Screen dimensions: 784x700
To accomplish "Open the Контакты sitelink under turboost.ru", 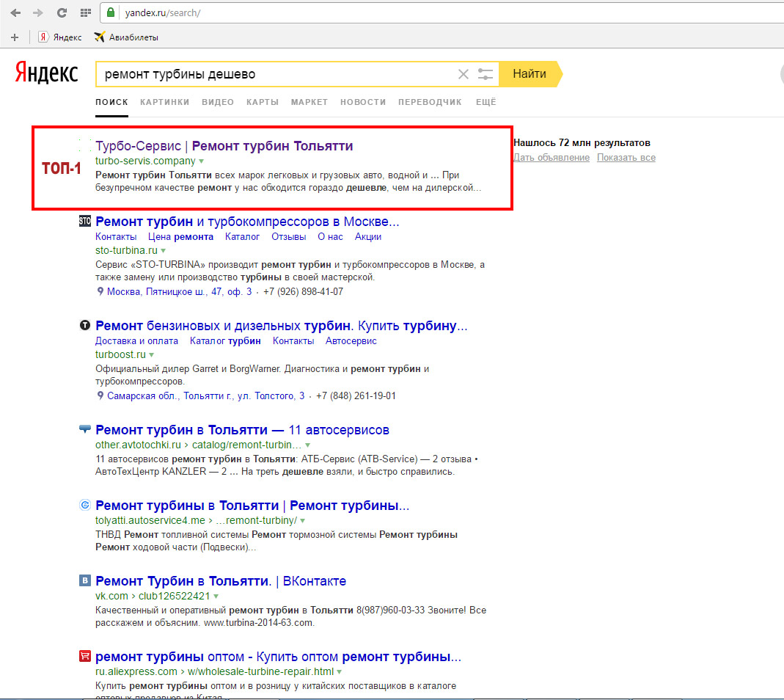I will (x=293, y=340).
